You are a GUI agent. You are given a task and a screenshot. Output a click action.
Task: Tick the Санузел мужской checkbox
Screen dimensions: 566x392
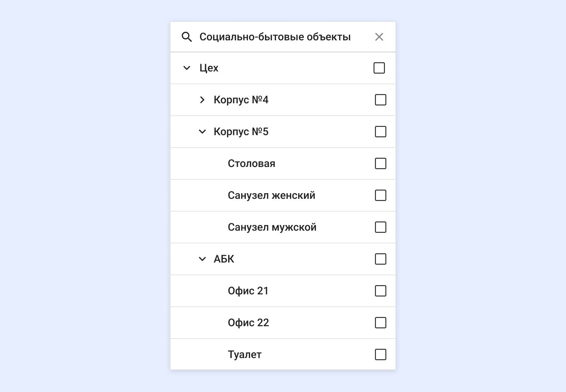coord(380,227)
